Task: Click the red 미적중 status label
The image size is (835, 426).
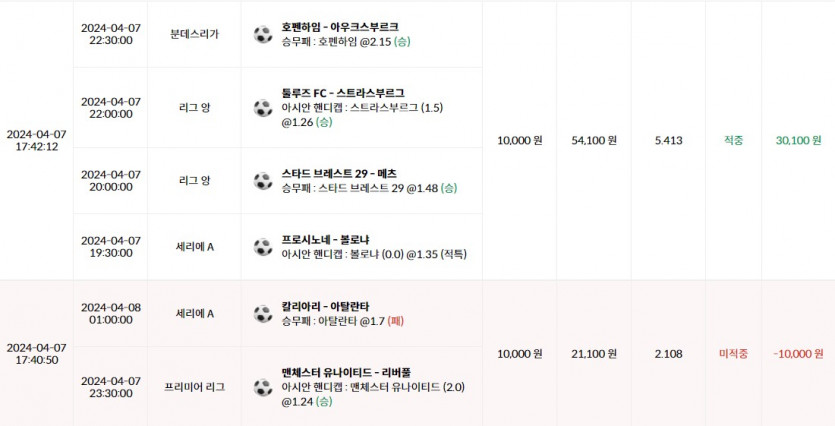Action: click(x=733, y=353)
